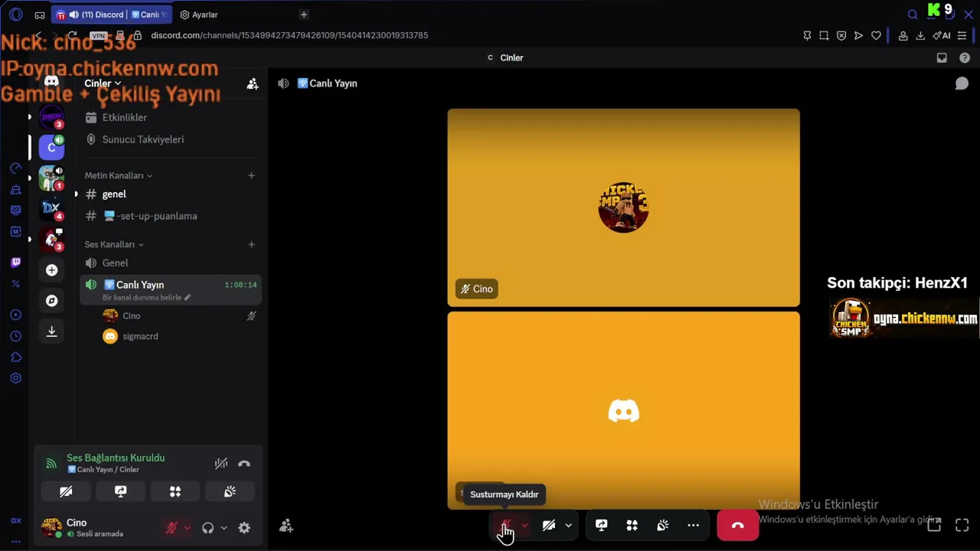Toggle the browser VPN badge
This screenshot has height=551, width=980.
(x=98, y=35)
